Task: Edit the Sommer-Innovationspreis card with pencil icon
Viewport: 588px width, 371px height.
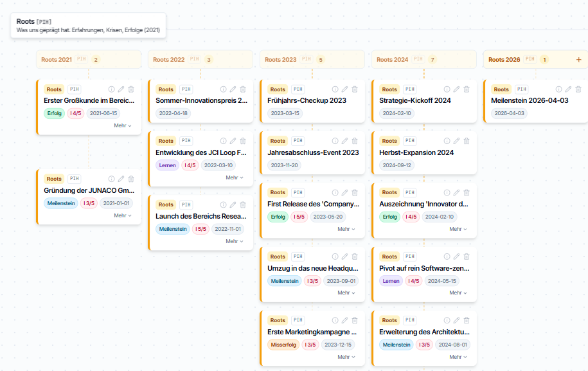Action: coord(233,89)
